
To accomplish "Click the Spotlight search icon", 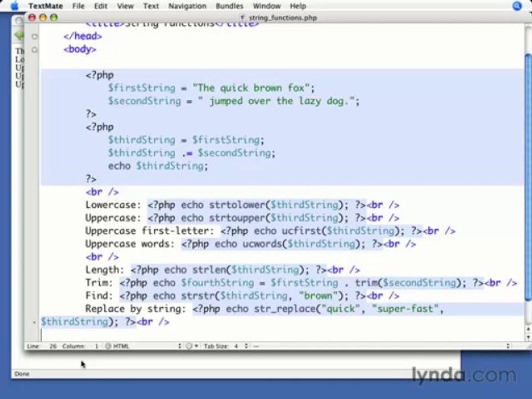I will (x=517, y=6).
